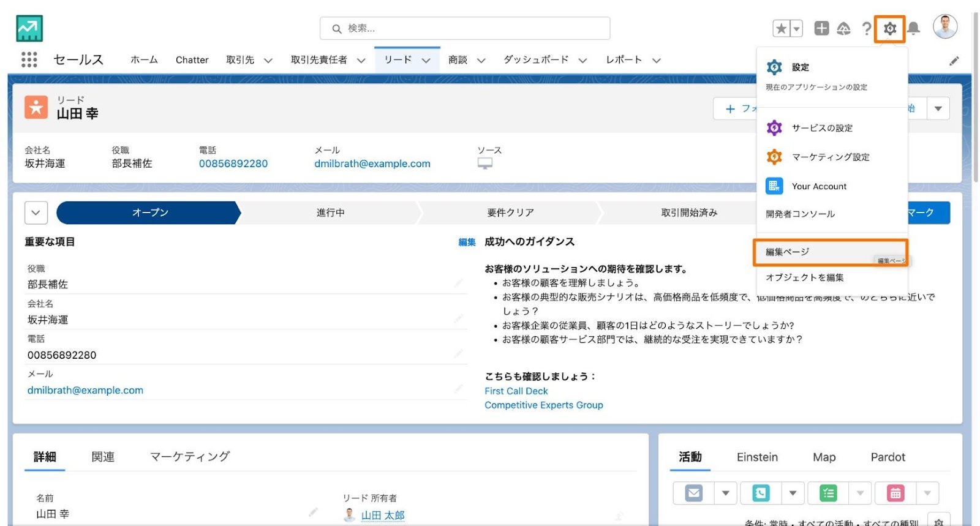Switch to the マーケティング tab
The height and width of the screenshot is (526, 980).
tap(190, 457)
